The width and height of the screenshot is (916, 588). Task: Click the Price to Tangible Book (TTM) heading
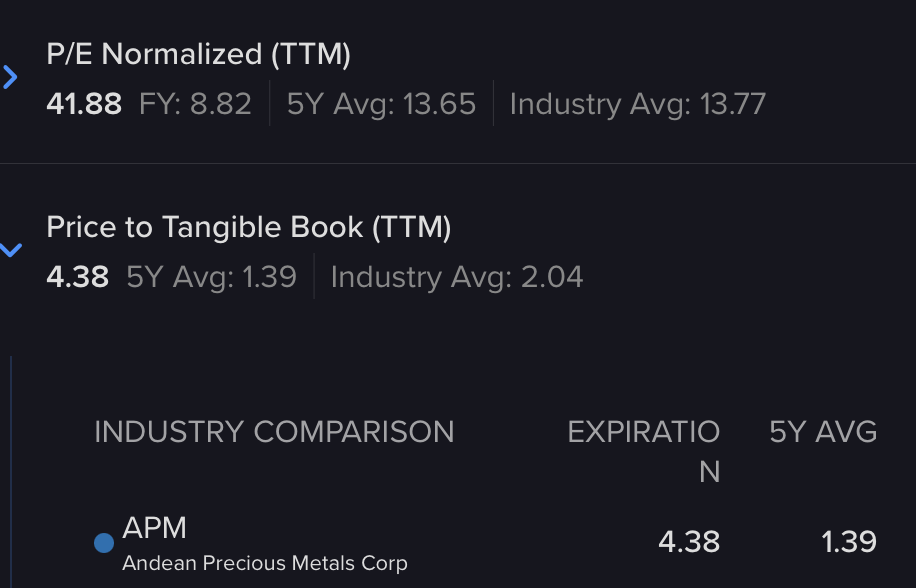248,228
